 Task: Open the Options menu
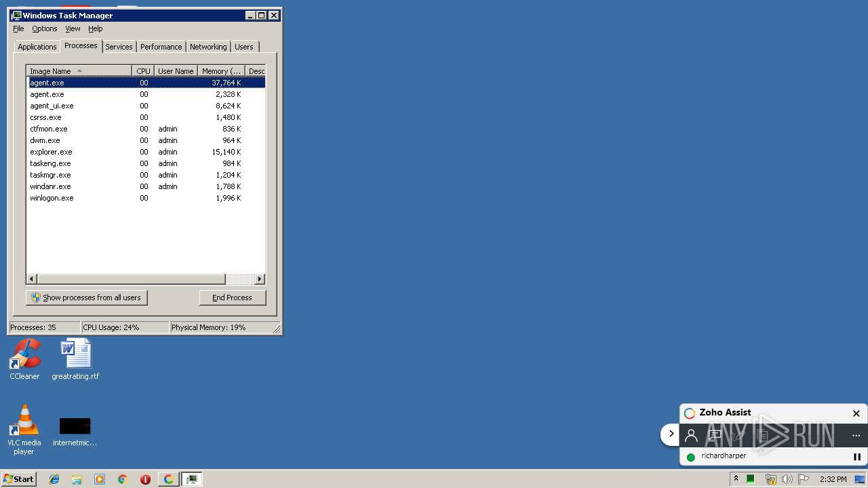[x=45, y=28]
